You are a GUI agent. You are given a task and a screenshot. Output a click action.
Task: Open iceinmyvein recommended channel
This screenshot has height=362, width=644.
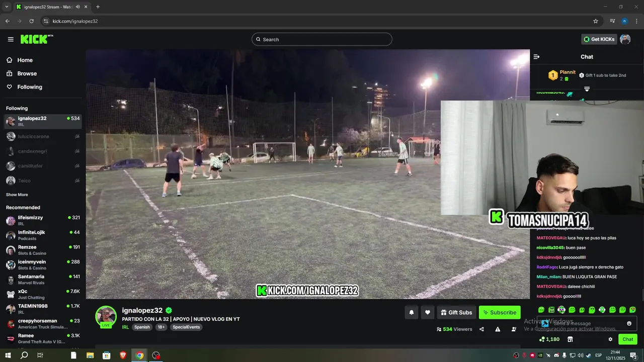click(43, 264)
